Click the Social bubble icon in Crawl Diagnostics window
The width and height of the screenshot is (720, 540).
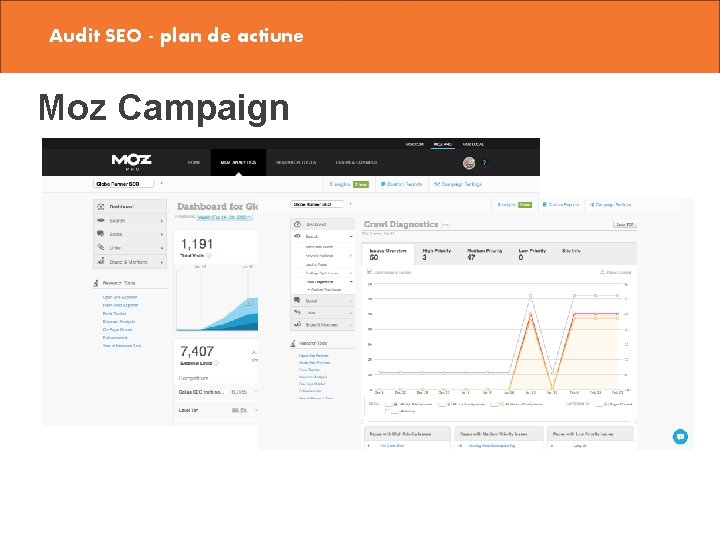pyautogui.click(x=297, y=300)
